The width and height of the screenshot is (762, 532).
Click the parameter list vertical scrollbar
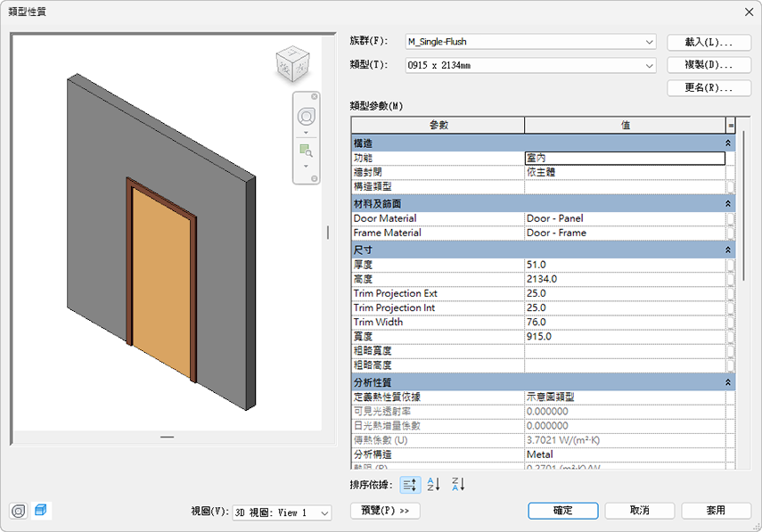tap(743, 208)
